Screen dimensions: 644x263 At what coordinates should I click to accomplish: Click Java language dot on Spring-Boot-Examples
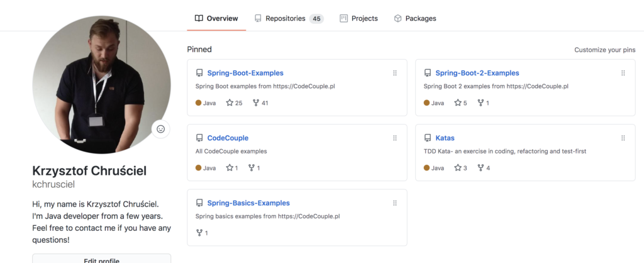(x=198, y=103)
